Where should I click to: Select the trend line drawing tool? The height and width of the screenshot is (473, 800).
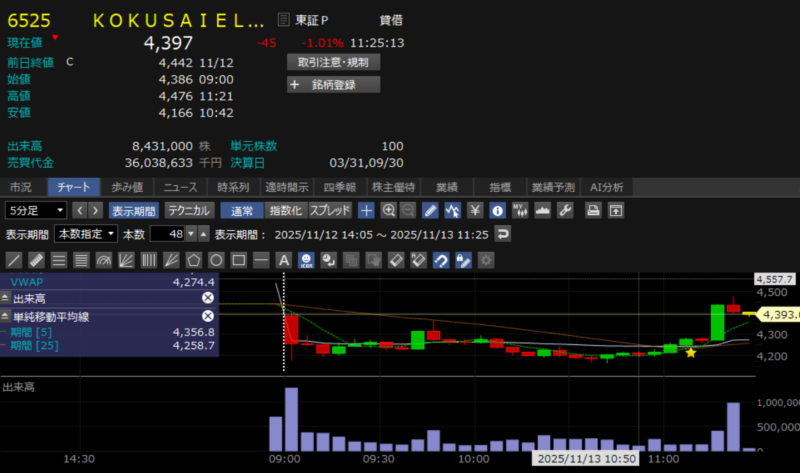pyautogui.click(x=15, y=260)
